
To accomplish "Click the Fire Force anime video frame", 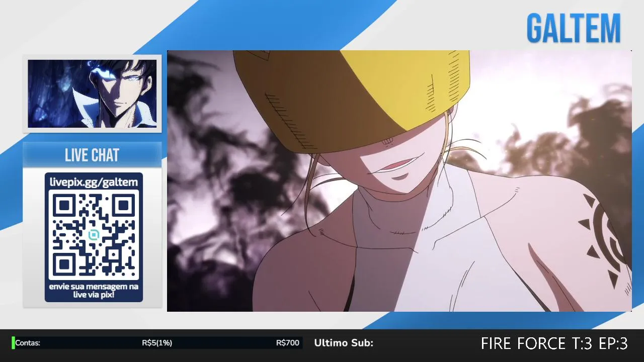I will click(x=399, y=181).
